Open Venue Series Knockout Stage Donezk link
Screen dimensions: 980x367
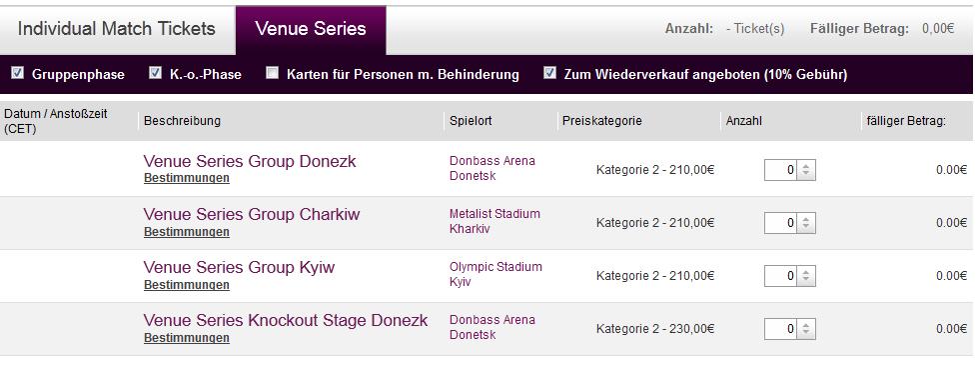click(x=286, y=321)
